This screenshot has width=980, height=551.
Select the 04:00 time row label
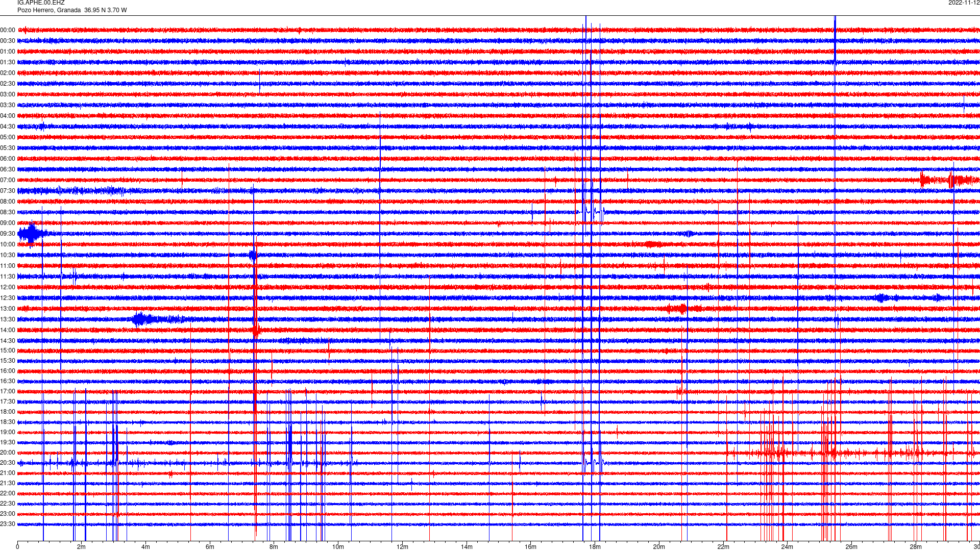point(8,116)
